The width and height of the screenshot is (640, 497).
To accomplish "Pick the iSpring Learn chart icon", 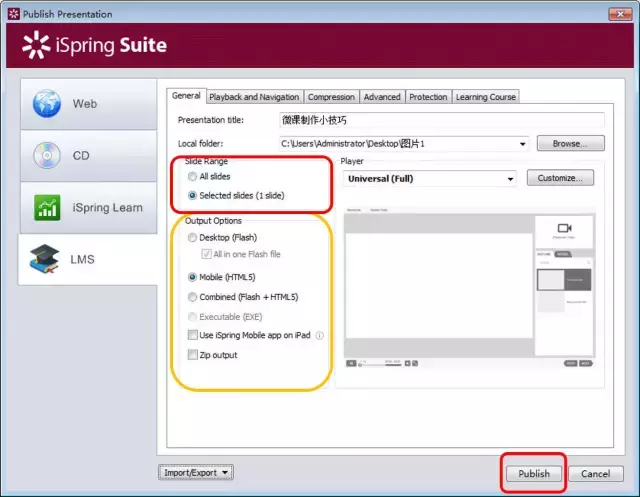I will 47,207.
